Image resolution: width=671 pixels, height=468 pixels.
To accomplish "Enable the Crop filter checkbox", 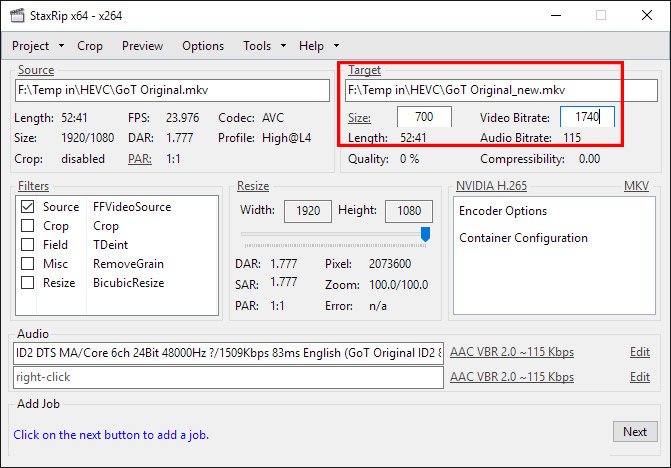I will (28, 226).
